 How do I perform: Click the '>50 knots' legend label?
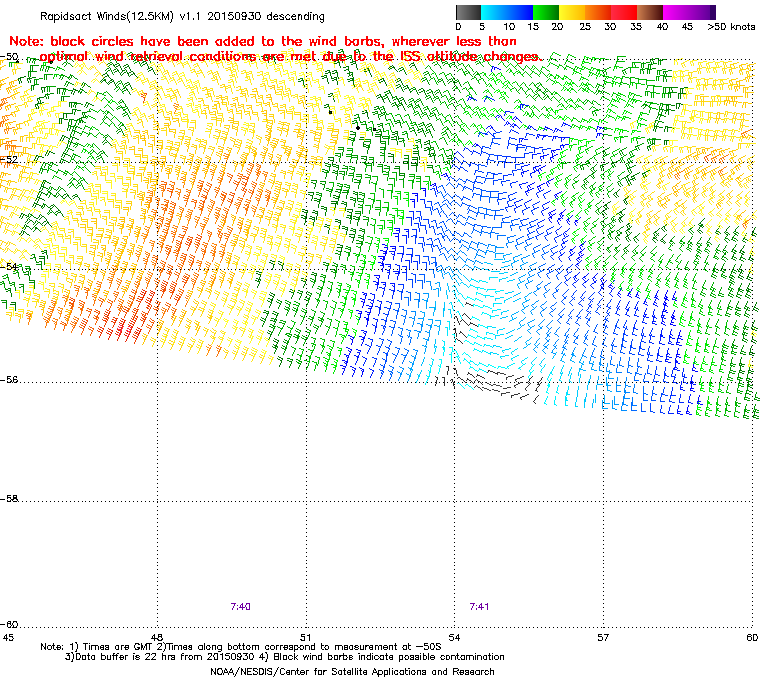731,27
